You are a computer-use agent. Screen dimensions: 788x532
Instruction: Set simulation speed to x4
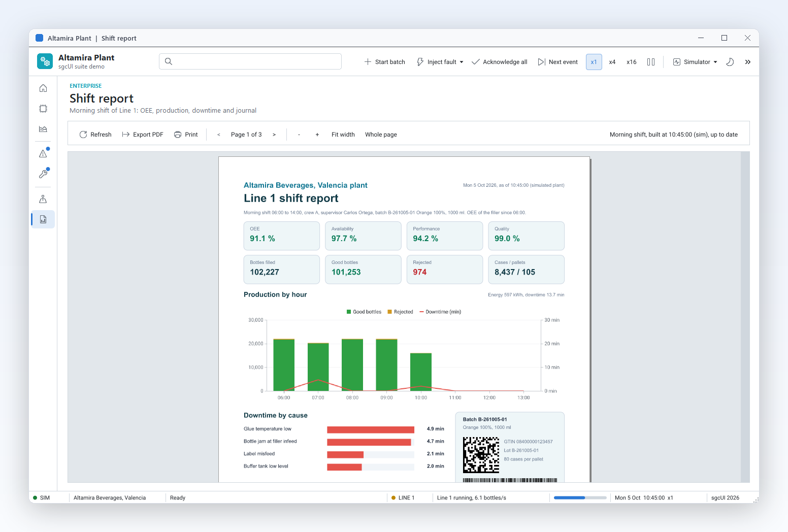(x=612, y=62)
